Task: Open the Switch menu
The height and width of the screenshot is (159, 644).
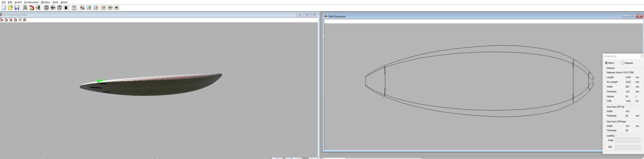Action: coord(18,2)
